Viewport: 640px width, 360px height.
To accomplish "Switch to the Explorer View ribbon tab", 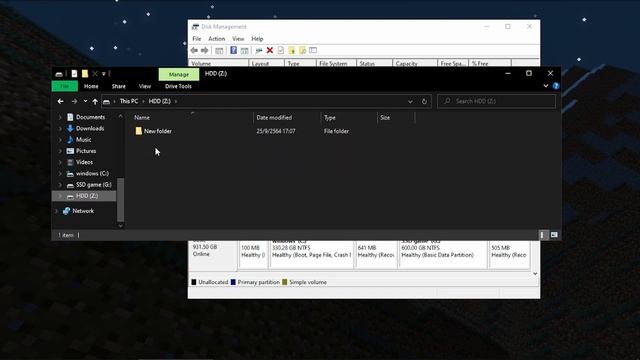I will pos(144,86).
